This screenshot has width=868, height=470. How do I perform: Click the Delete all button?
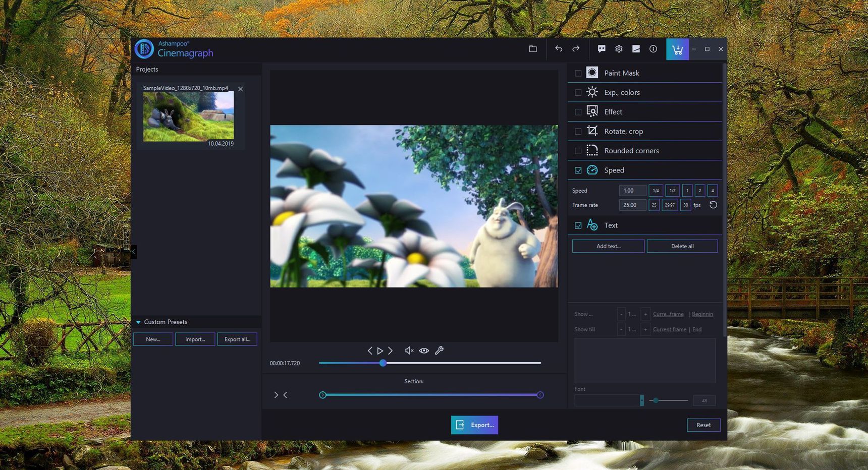(682, 246)
